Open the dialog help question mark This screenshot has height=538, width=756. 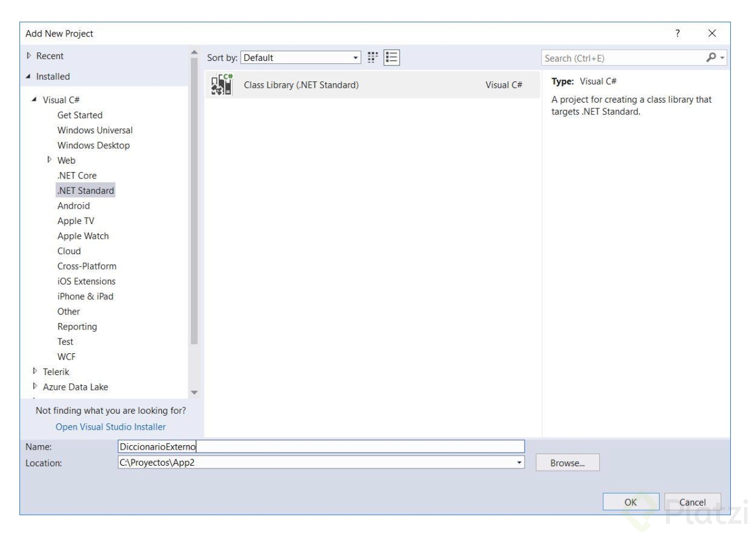point(677,34)
